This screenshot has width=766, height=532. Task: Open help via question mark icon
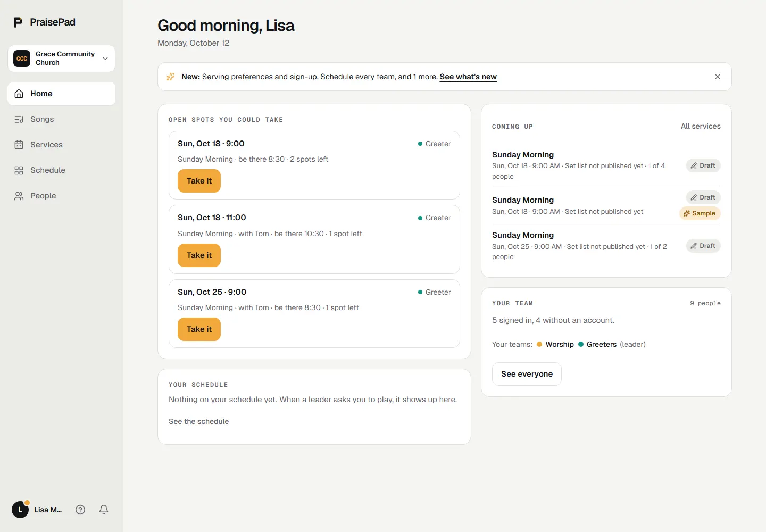click(x=80, y=510)
